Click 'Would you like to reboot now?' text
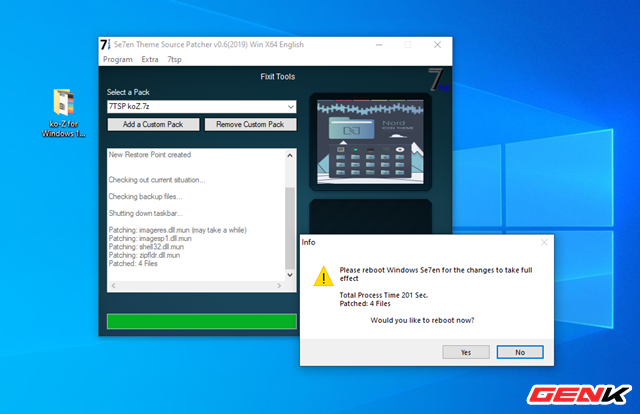 click(422, 321)
